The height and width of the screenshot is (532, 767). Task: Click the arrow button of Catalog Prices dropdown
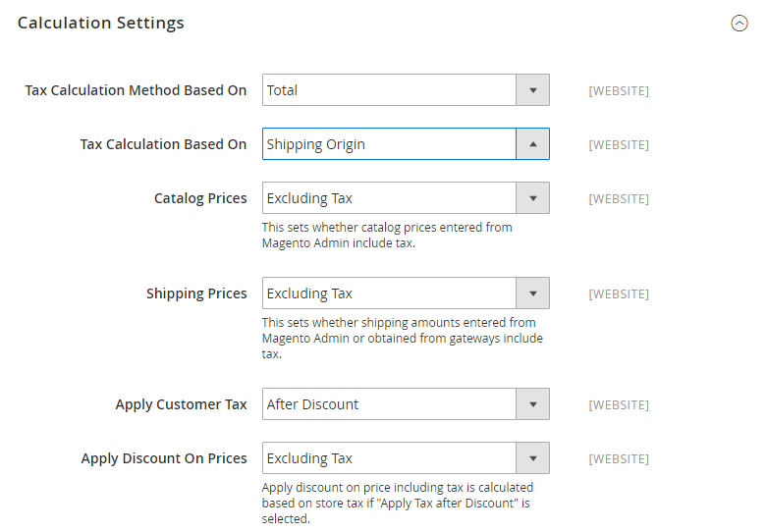click(x=532, y=198)
